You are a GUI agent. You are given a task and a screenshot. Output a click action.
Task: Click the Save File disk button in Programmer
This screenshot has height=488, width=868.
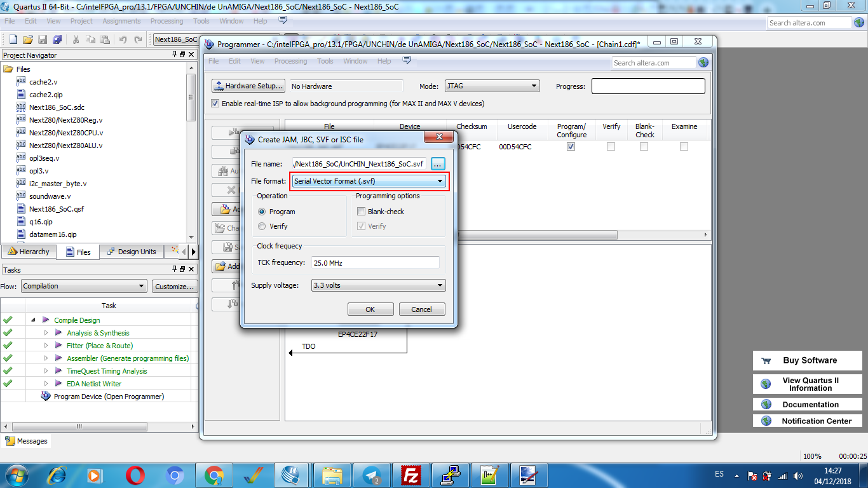[x=226, y=247]
